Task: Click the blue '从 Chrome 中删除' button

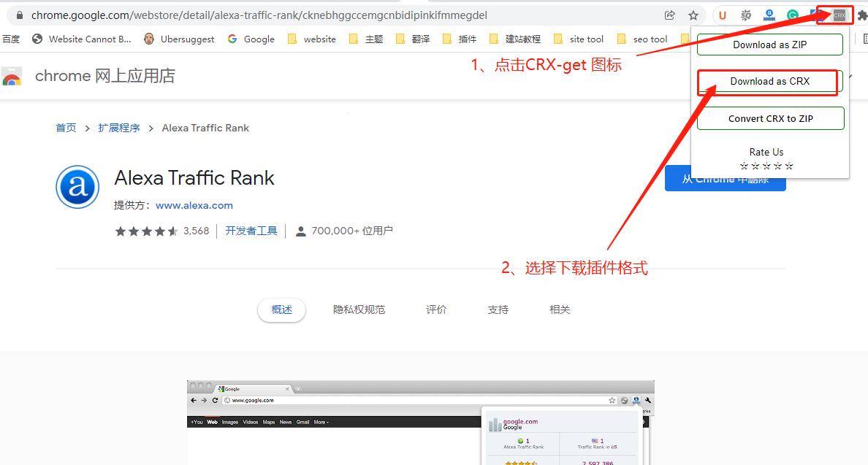Action: 726,179
